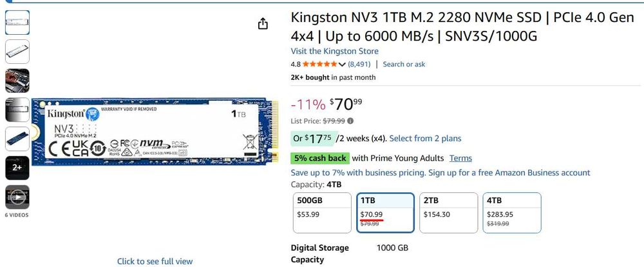Click Search or ask link

click(404, 64)
